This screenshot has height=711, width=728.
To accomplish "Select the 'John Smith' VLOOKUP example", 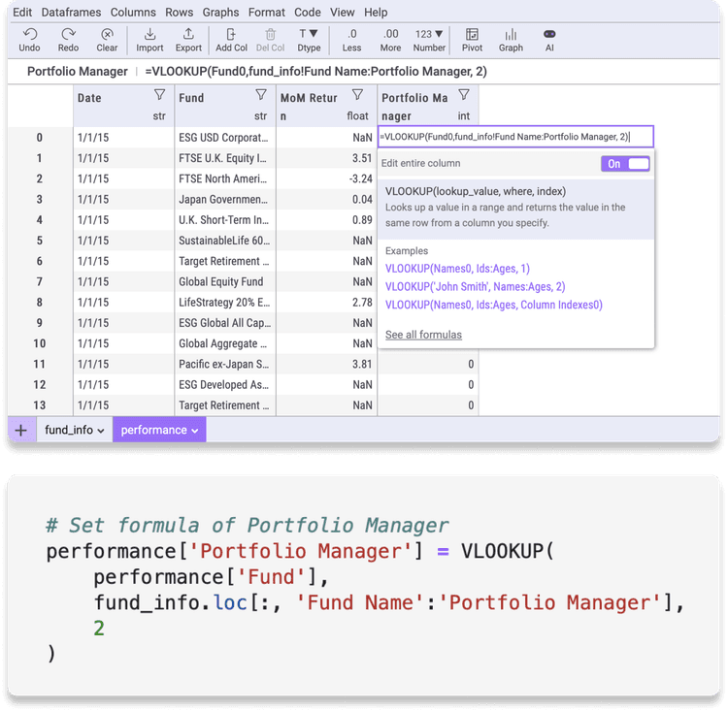I will pos(475,286).
